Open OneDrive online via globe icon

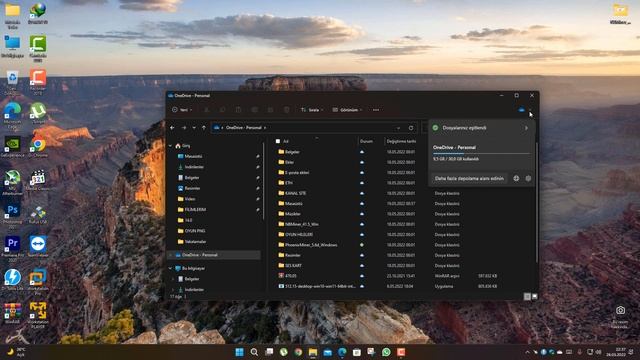(516, 178)
